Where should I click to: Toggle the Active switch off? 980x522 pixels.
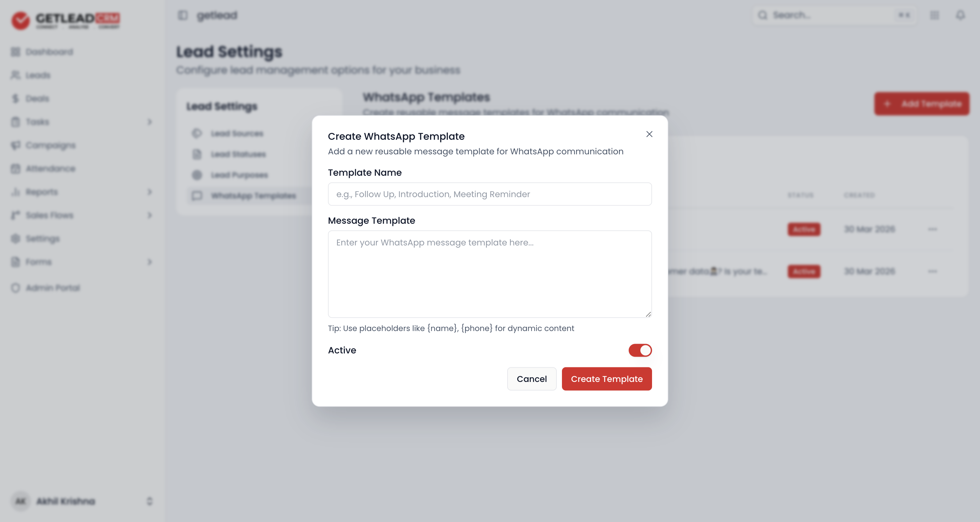(x=640, y=350)
